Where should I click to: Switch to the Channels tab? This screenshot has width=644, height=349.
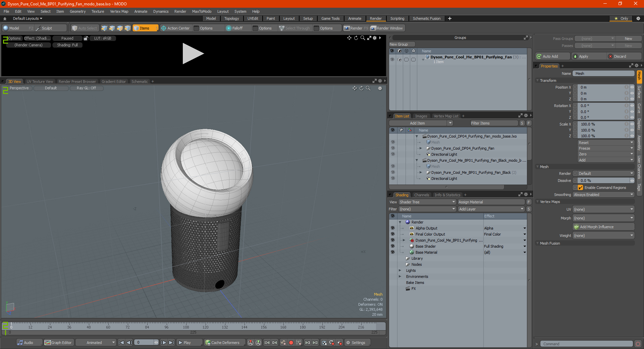click(x=421, y=195)
